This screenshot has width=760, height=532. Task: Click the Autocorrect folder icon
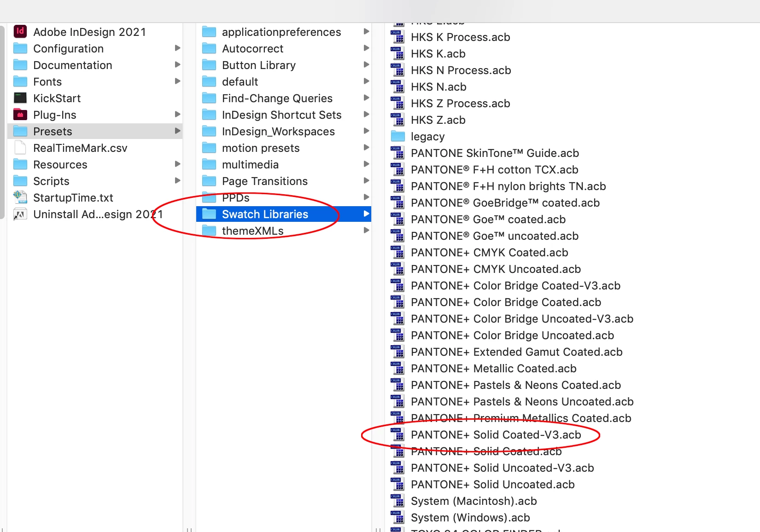click(209, 48)
